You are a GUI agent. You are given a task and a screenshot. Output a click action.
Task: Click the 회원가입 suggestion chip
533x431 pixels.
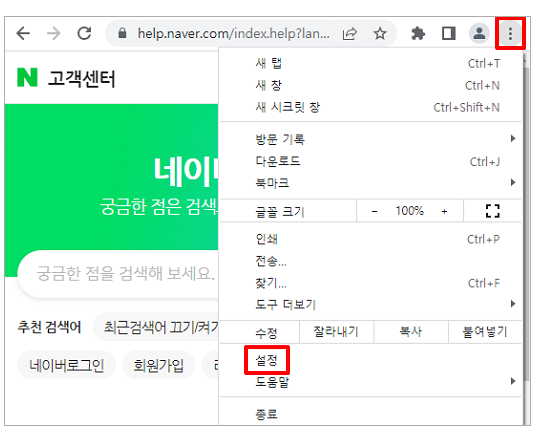tap(158, 365)
